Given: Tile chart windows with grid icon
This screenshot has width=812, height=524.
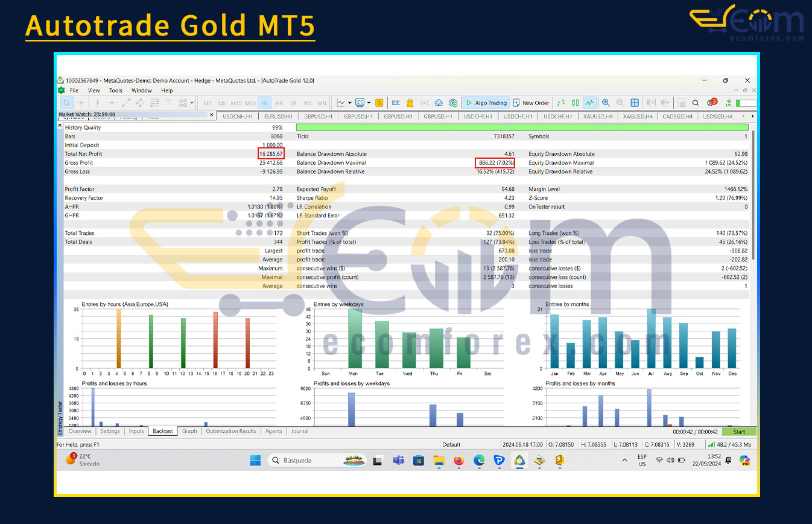Looking at the screenshot, I should point(635,103).
